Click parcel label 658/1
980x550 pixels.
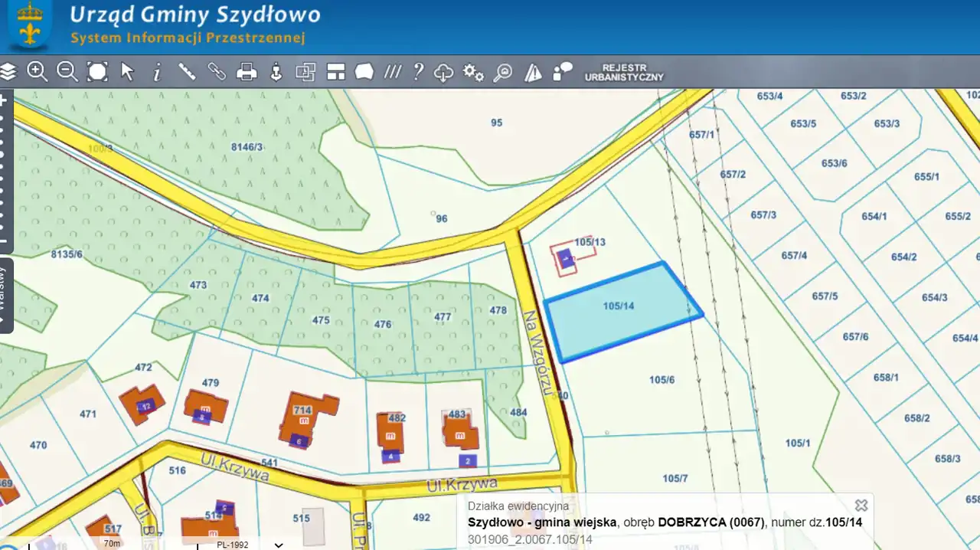point(886,377)
